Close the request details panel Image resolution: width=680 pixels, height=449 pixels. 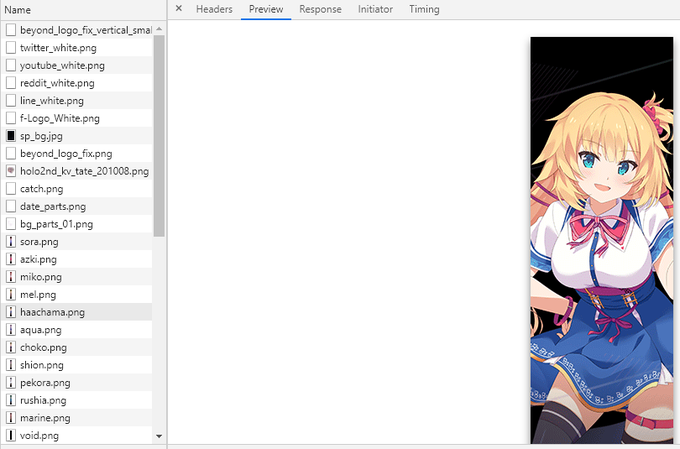click(x=179, y=9)
